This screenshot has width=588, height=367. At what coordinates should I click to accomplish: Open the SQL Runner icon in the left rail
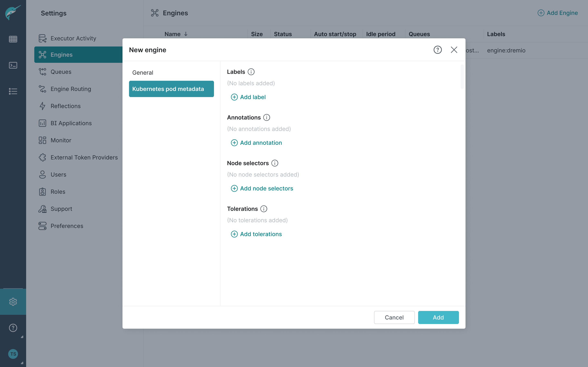point(13,65)
